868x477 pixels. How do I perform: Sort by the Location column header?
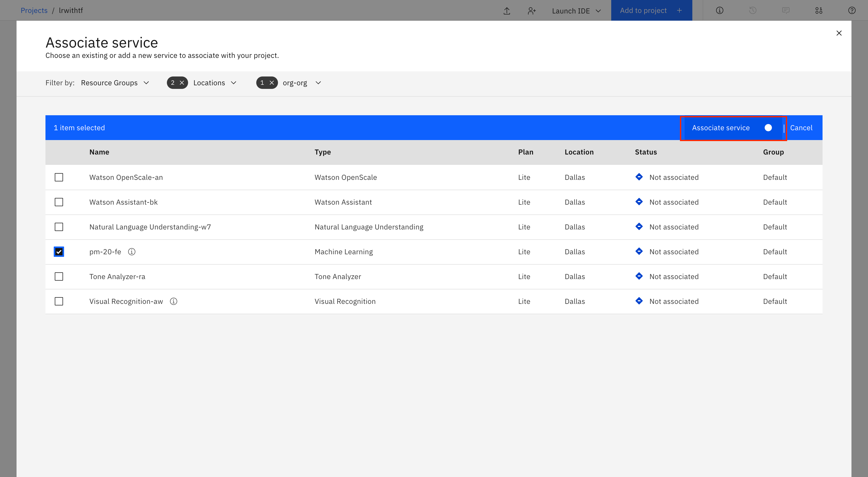(x=579, y=152)
